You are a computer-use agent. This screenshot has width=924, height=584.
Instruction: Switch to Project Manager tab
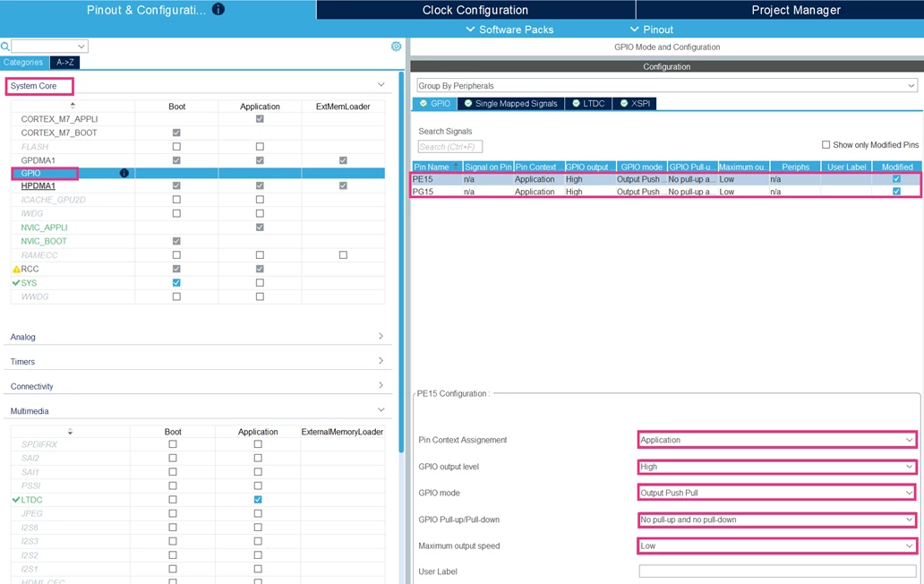point(796,10)
